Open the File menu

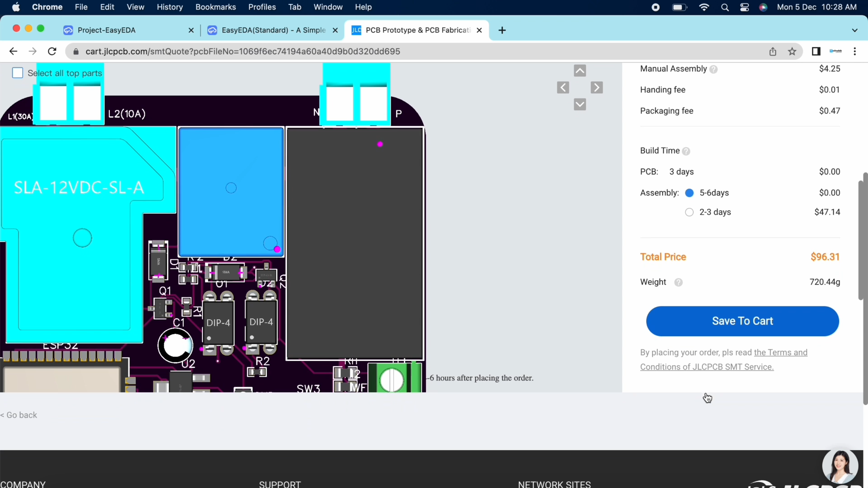(81, 7)
